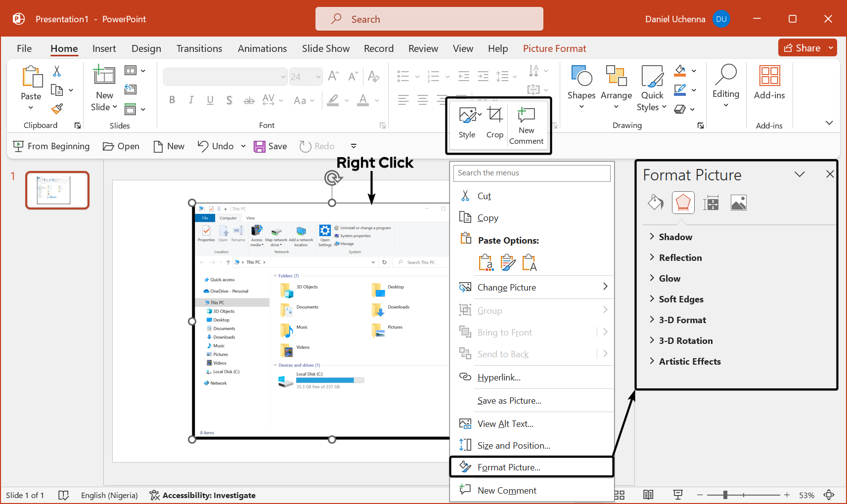The width and height of the screenshot is (847, 504).
Task: Click the zoom slider handle
Action: pyautogui.click(x=725, y=495)
